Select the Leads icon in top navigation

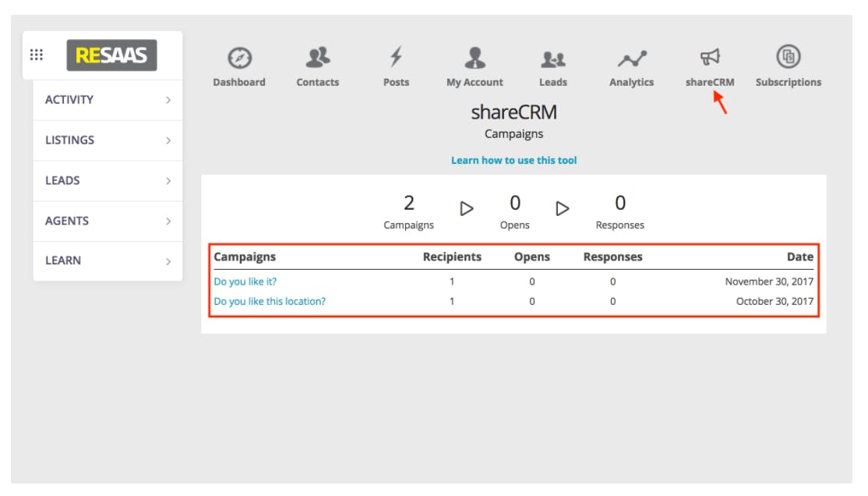[x=553, y=58]
